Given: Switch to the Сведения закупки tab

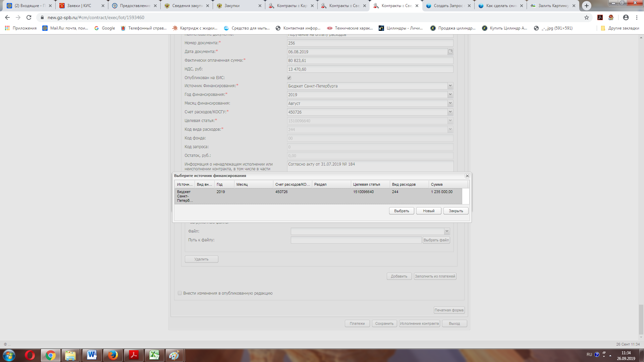Looking at the screenshot, I should tap(186, 6).
